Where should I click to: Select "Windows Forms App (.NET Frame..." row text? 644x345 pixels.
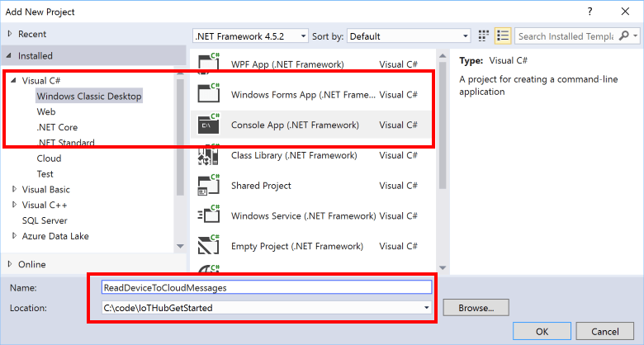(x=303, y=94)
